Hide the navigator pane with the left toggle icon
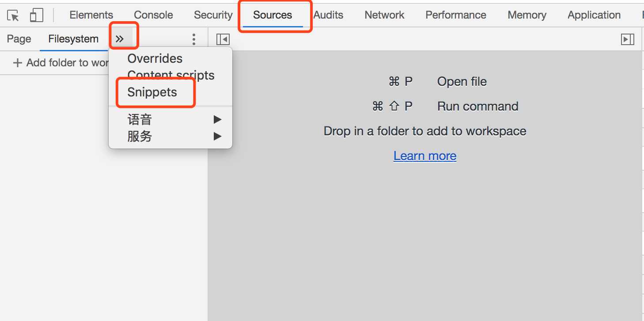 point(223,39)
